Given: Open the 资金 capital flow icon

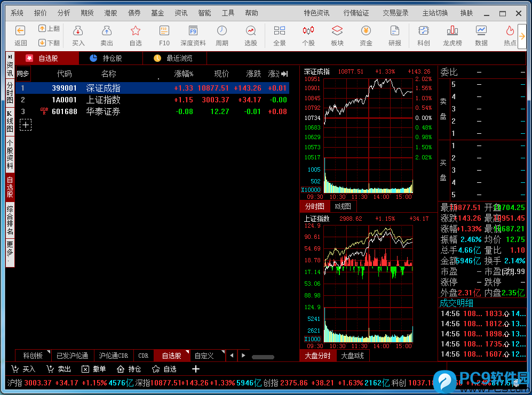Looking at the screenshot, I should [366, 31].
